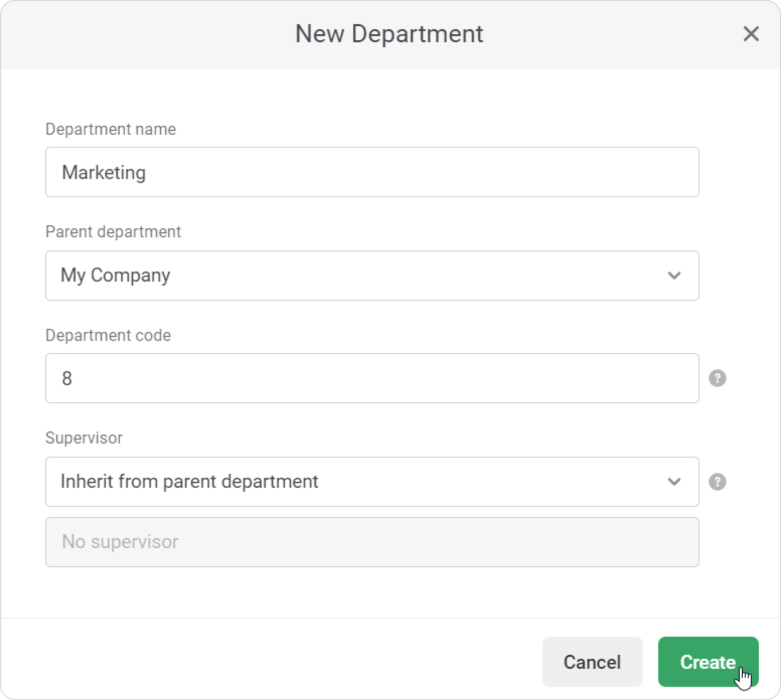
Task: Click the help icon beside Supervisor dropdown
Action: (717, 482)
